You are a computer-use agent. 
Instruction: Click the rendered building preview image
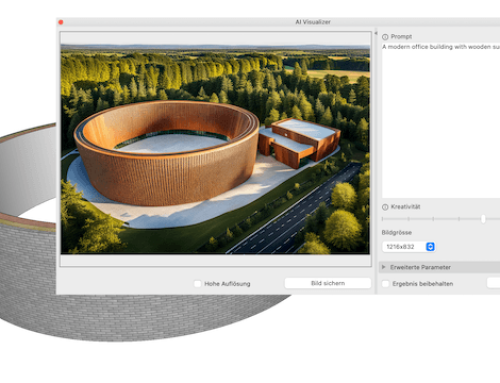tap(215, 149)
